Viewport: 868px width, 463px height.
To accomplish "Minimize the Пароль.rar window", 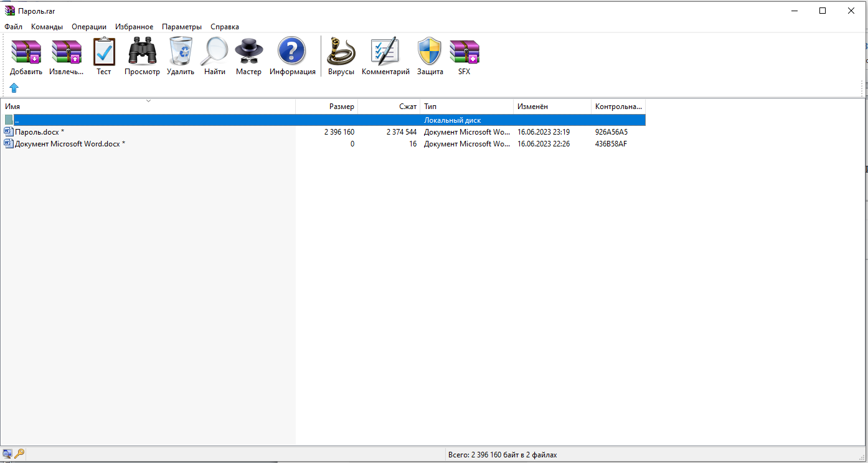I will pyautogui.click(x=794, y=11).
